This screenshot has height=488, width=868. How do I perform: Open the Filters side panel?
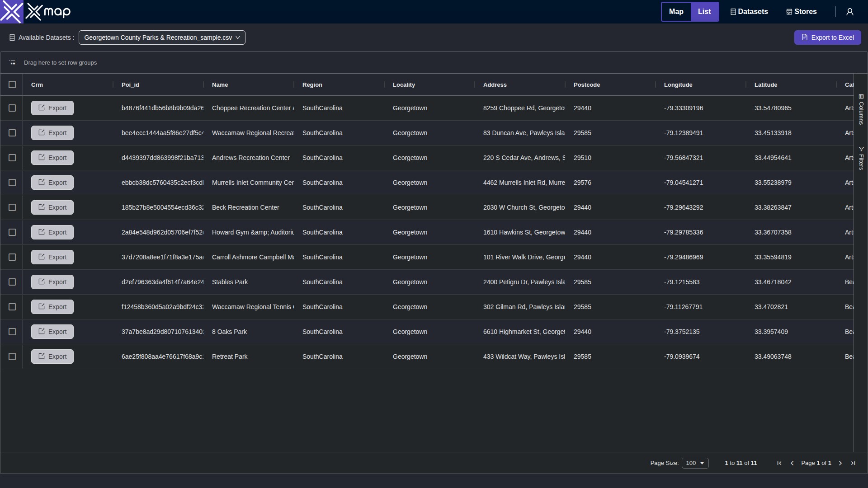click(861, 158)
